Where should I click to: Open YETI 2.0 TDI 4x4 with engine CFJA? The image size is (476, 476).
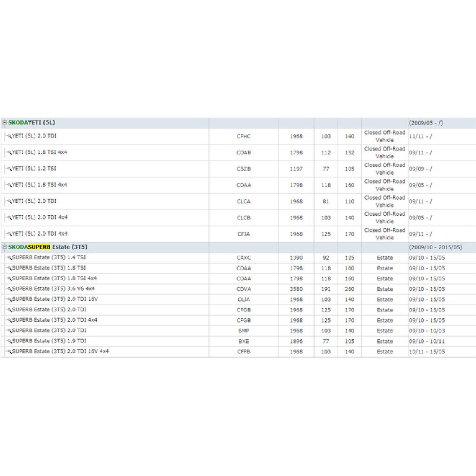[x=40, y=233]
